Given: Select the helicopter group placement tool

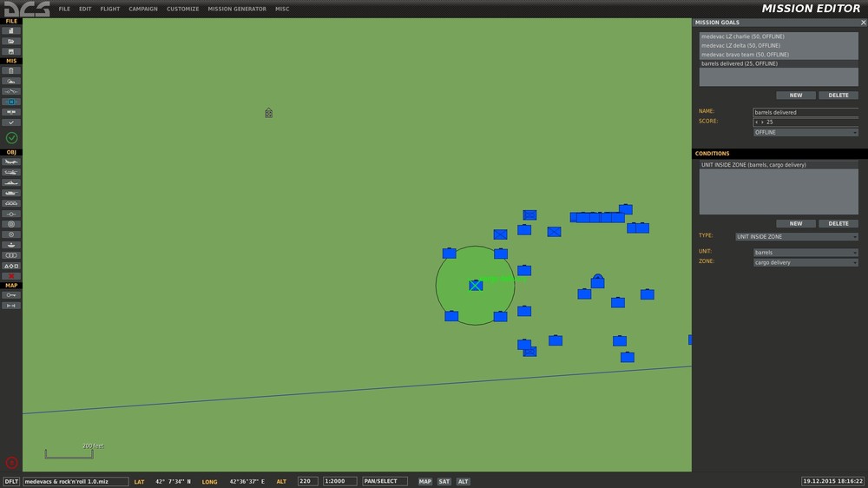Looking at the screenshot, I should 11,172.
